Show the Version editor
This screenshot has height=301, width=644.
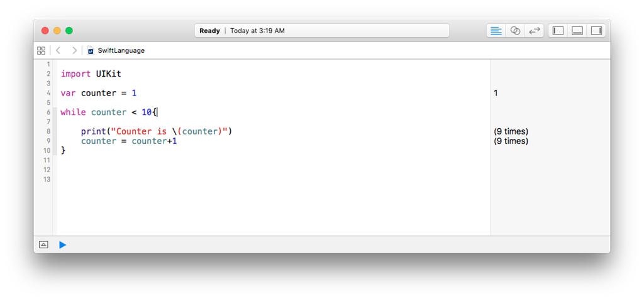[x=534, y=31]
